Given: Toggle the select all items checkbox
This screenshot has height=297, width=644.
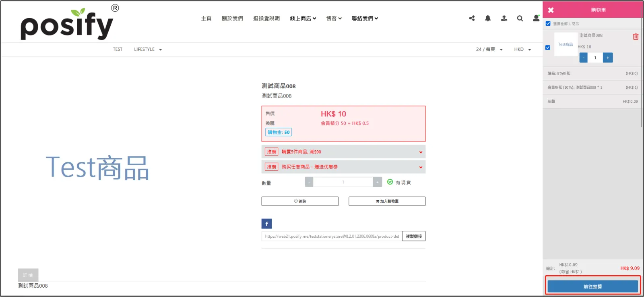Looking at the screenshot, I should coord(548,23).
